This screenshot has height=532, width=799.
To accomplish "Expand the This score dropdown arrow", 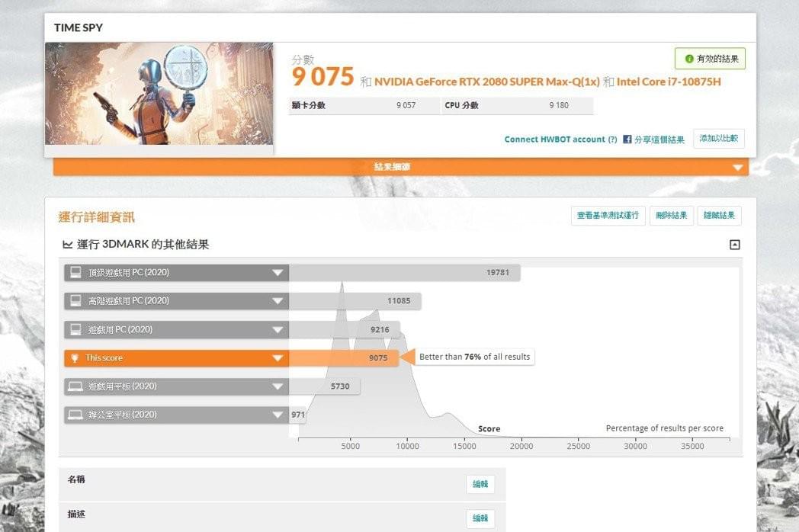I will (278, 358).
